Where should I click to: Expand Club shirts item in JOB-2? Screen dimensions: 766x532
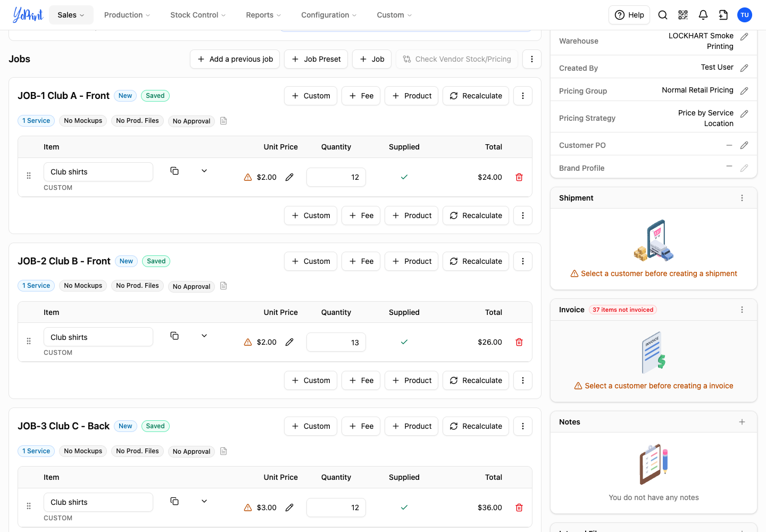coord(204,336)
